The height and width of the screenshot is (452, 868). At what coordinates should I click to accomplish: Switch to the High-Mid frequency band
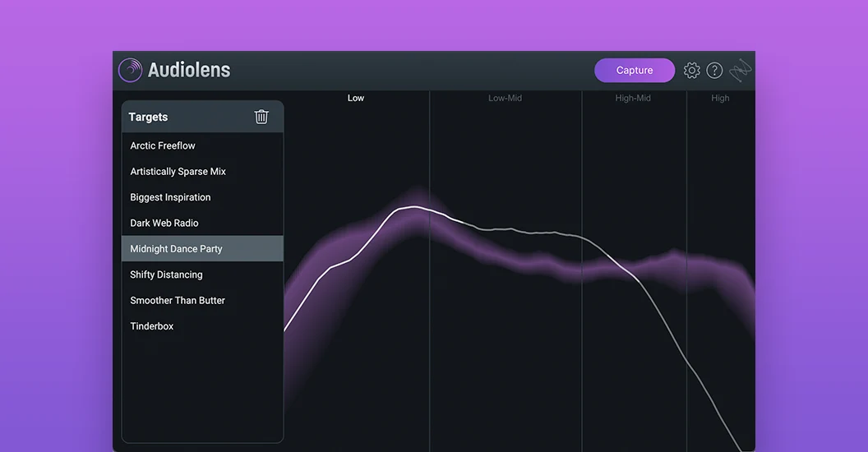[x=633, y=98]
